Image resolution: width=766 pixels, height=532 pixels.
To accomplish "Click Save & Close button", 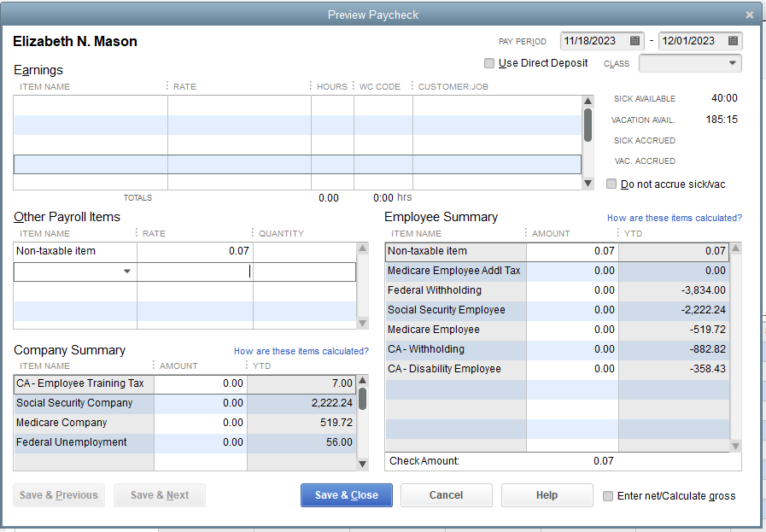I will click(x=347, y=495).
